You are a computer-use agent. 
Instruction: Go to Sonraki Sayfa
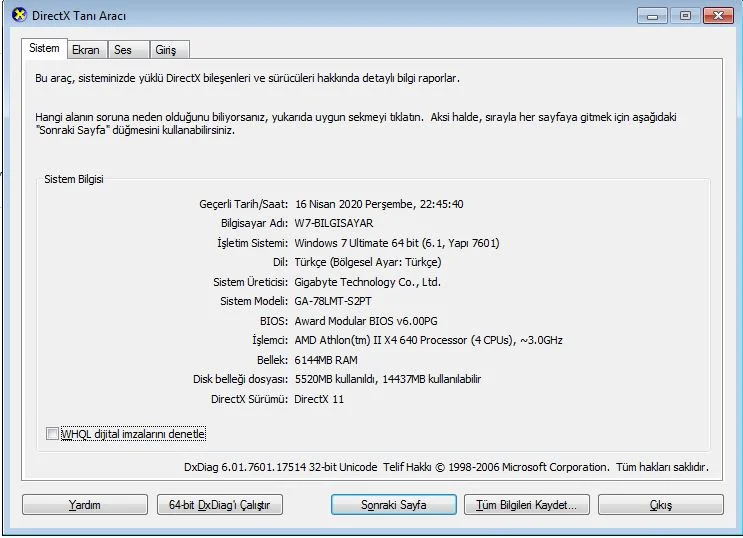click(x=394, y=505)
